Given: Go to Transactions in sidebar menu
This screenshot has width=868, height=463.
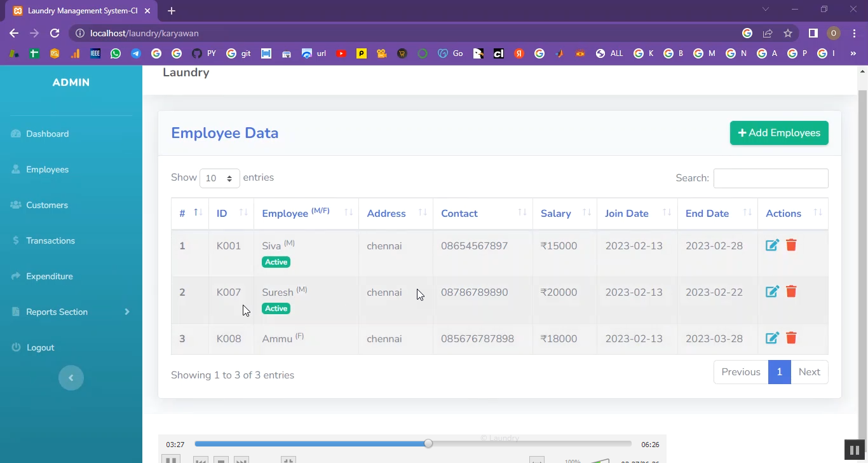Looking at the screenshot, I should 50,240.
